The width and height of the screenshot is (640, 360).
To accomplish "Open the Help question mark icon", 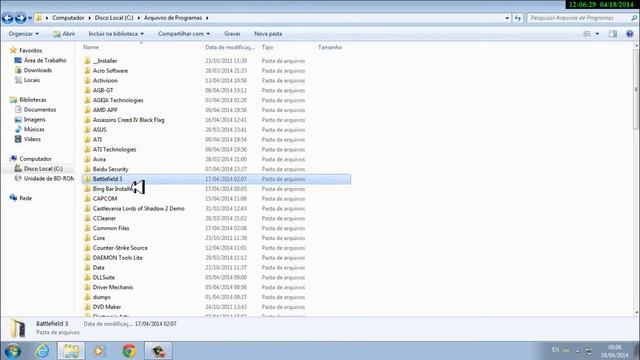I will (x=630, y=34).
